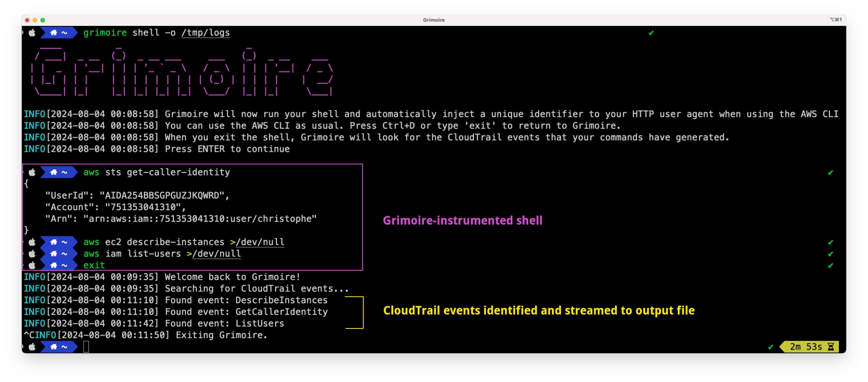Click the Apple logo on the get-caller-identity line
Image resolution: width=868 pixels, height=382 pixels.
click(x=32, y=172)
